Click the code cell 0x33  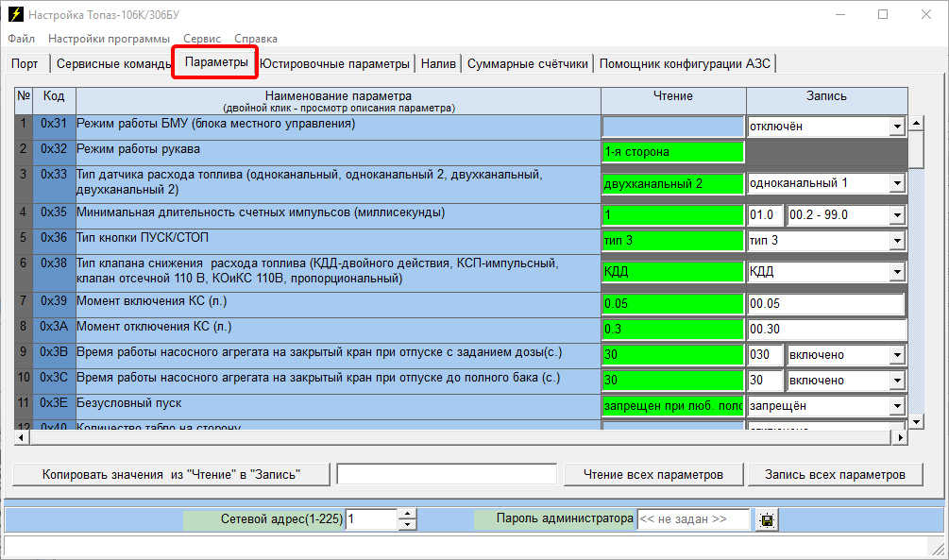coord(54,184)
